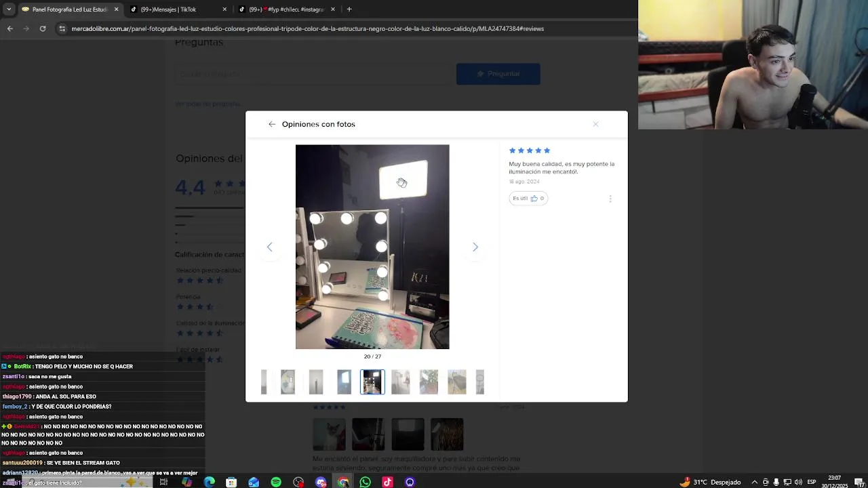This screenshot has width=868, height=488.
Task: Open Outlook from the taskbar
Action: pos(254,482)
